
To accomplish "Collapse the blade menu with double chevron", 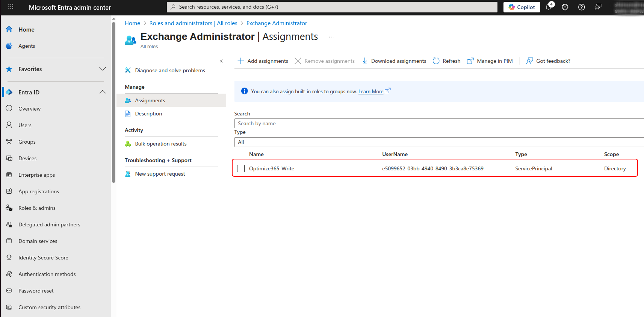I will 221,61.
